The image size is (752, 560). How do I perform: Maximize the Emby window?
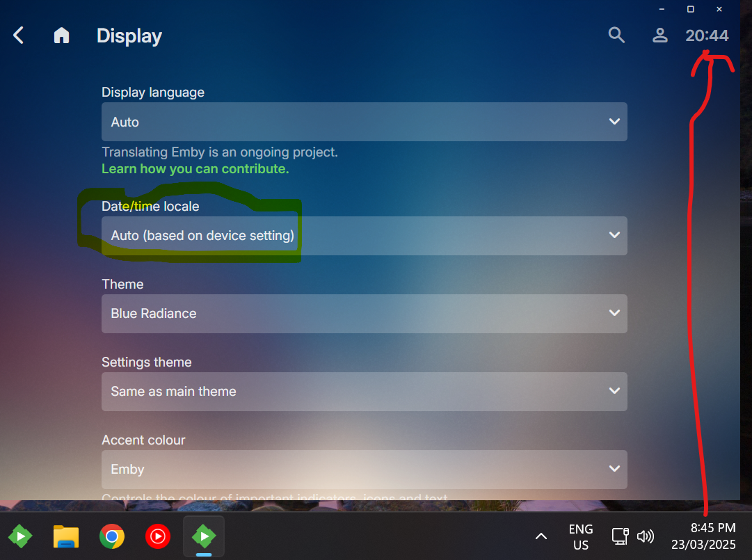point(691,9)
